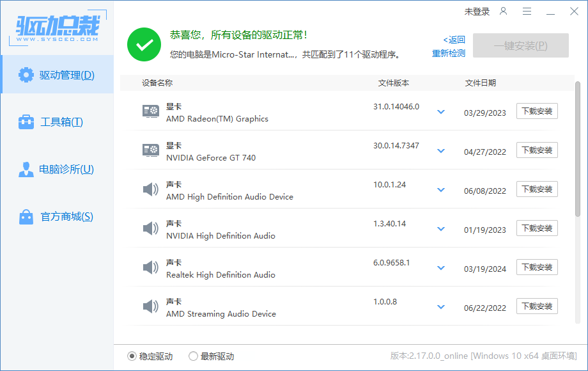The width and height of the screenshot is (588, 371).
Task: Click 下载安装 for AMD Streaming Audio Device
Action: point(537,306)
